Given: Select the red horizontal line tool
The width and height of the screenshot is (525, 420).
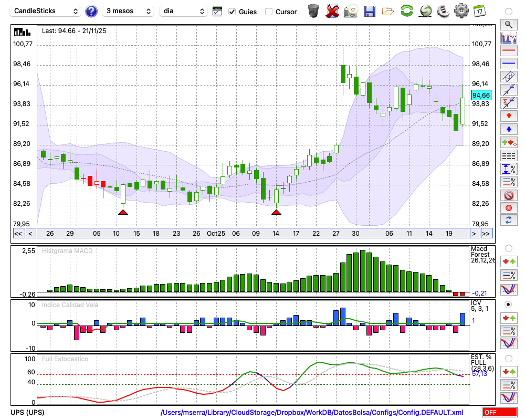Looking at the screenshot, I should coord(508,51).
